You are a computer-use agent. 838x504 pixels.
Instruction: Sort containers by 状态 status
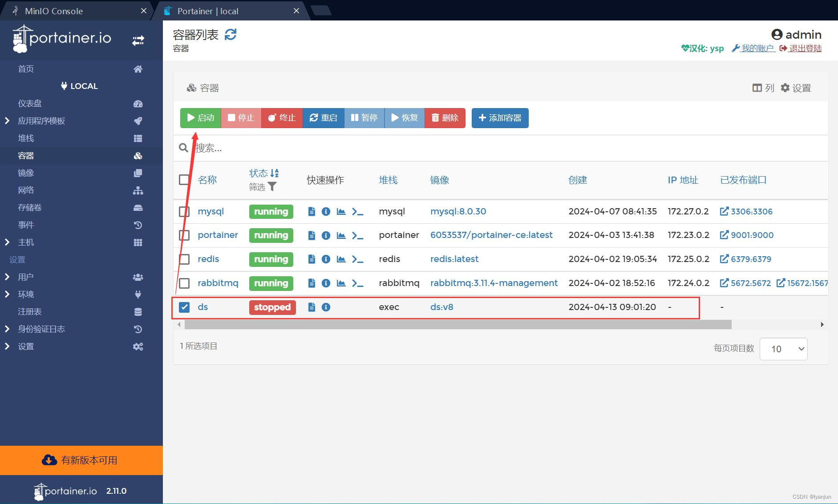pyautogui.click(x=259, y=173)
